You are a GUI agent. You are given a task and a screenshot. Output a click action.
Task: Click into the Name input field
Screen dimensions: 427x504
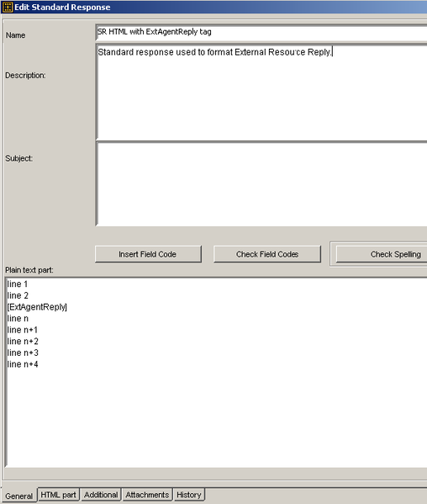click(x=261, y=32)
